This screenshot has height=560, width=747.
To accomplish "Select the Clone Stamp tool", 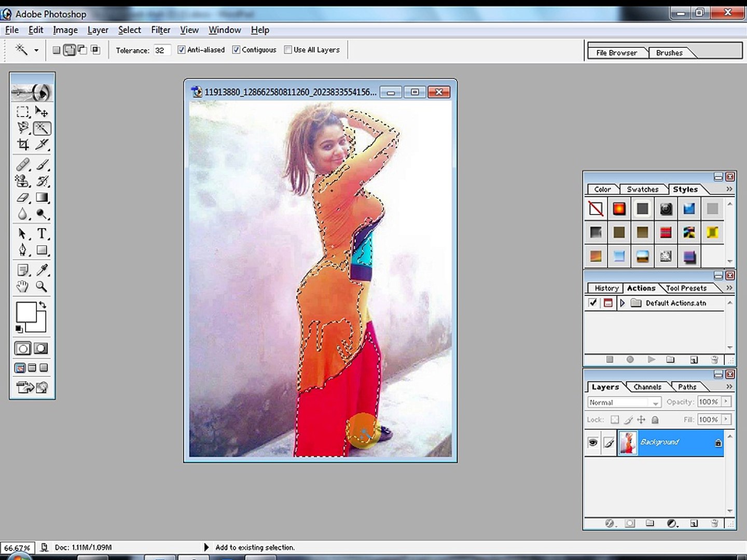I will (23, 181).
